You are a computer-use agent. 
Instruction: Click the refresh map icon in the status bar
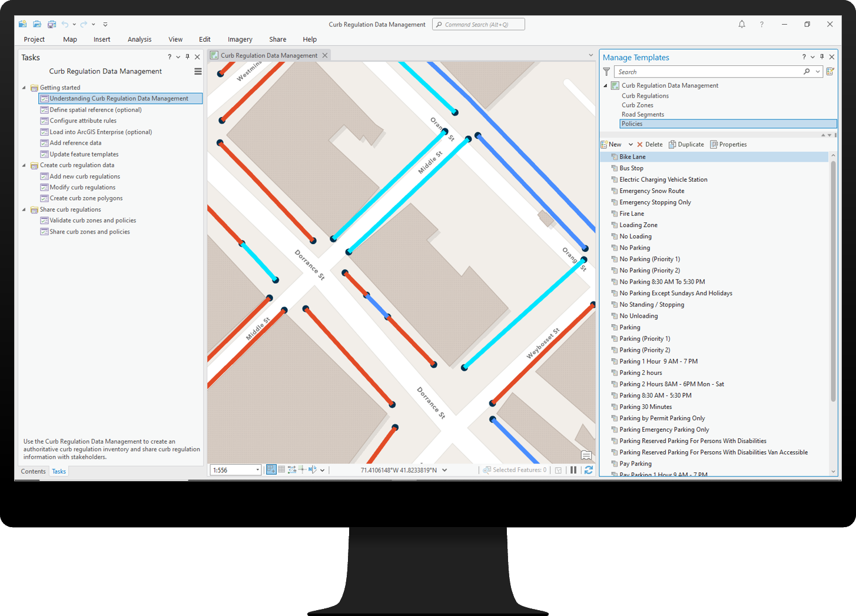[x=589, y=470]
